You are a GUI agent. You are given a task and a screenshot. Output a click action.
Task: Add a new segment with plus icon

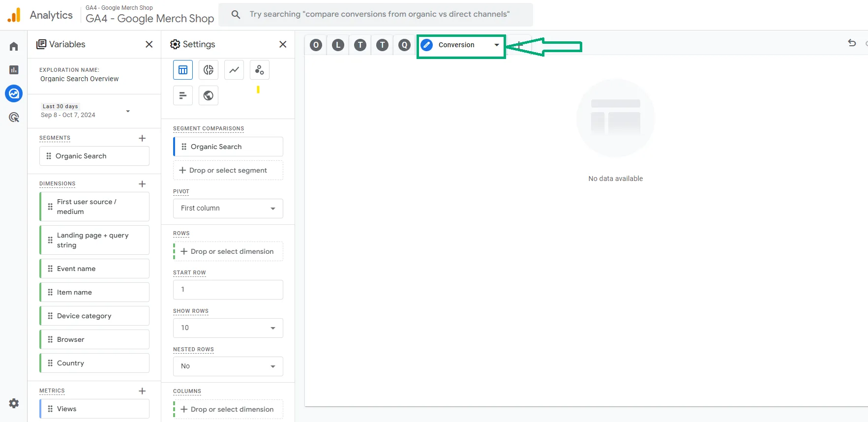click(x=142, y=138)
